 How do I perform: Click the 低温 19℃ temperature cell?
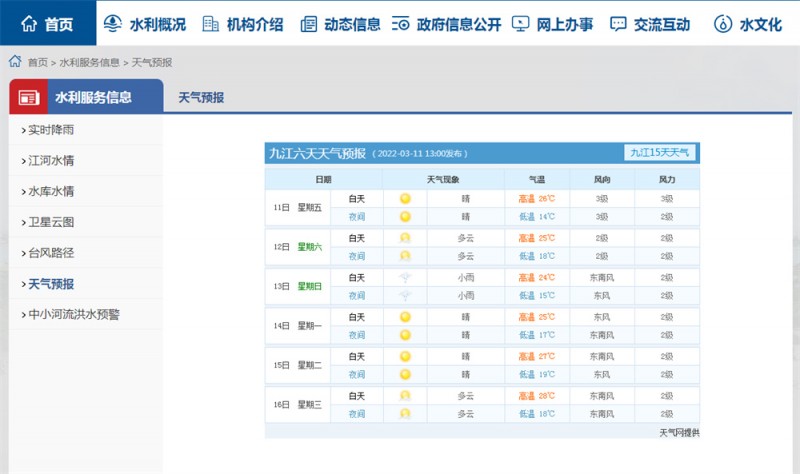coord(537,374)
